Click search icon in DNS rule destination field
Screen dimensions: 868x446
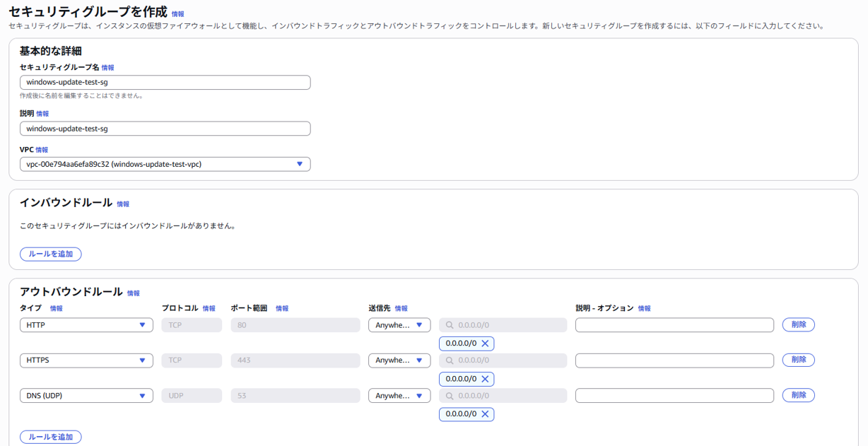coord(450,396)
